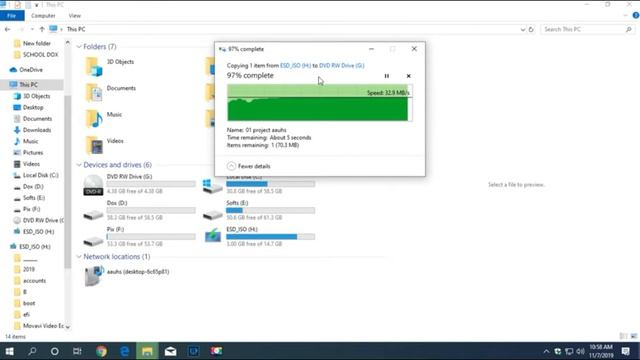Show hidden system tray icons
This screenshot has height=360, width=640.
(x=547, y=351)
